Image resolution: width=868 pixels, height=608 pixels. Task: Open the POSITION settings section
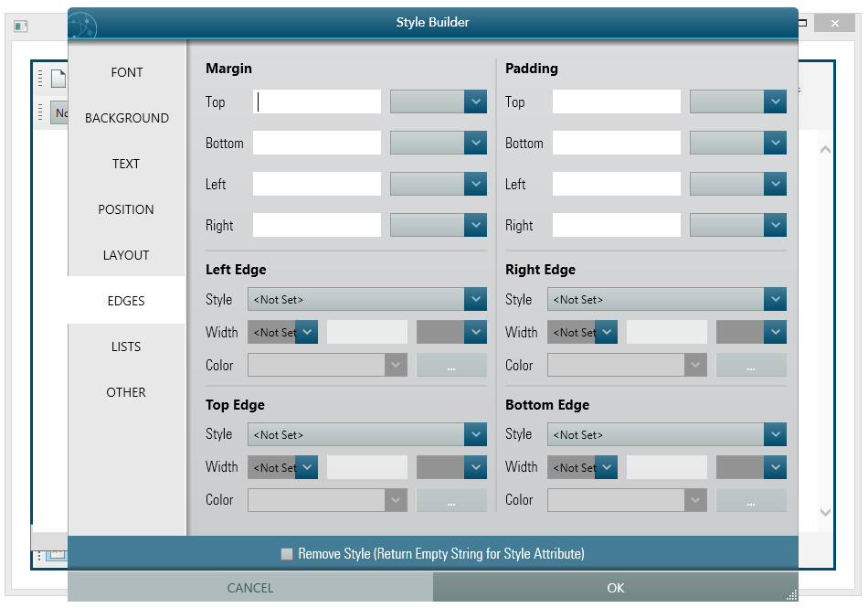tap(126, 209)
